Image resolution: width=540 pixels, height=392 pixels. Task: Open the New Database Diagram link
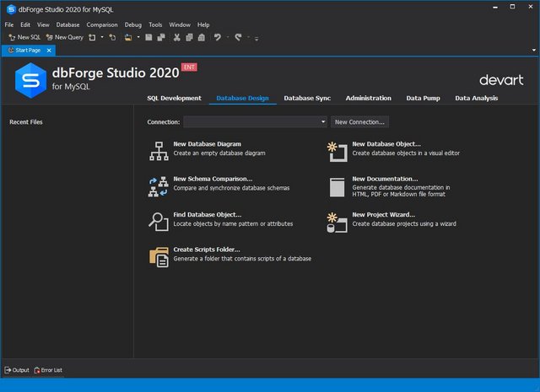(x=207, y=144)
